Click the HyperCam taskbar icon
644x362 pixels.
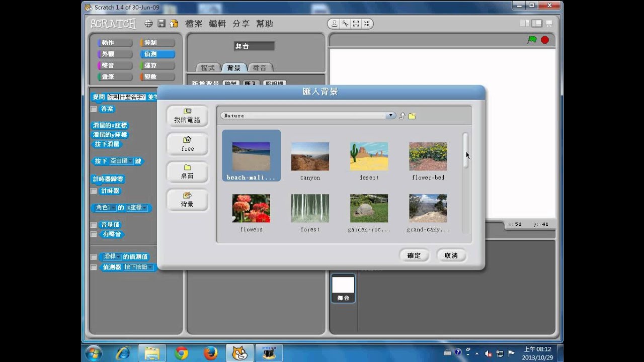click(270, 353)
